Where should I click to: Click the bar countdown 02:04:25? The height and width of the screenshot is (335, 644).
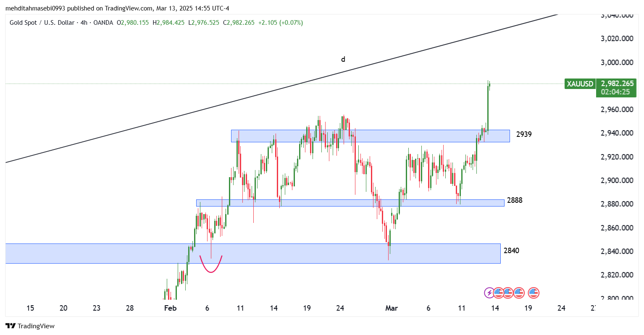click(x=615, y=92)
